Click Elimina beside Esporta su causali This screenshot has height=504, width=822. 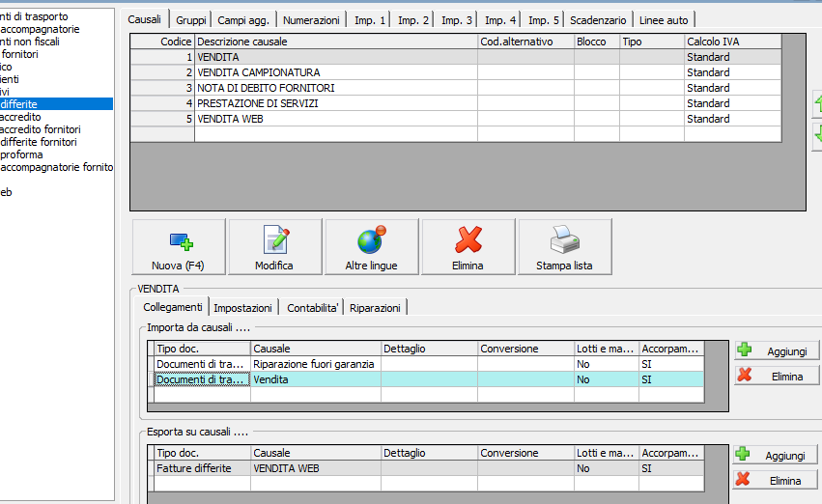coord(775,480)
